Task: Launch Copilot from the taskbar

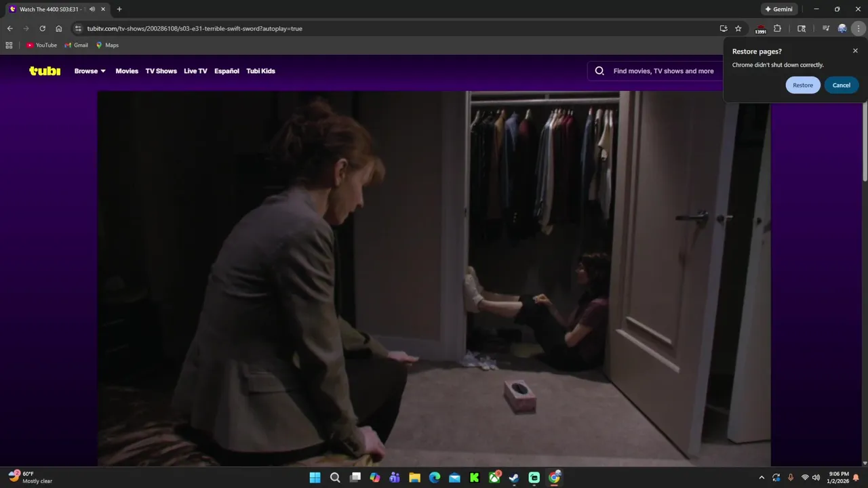Action: pyautogui.click(x=375, y=477)
